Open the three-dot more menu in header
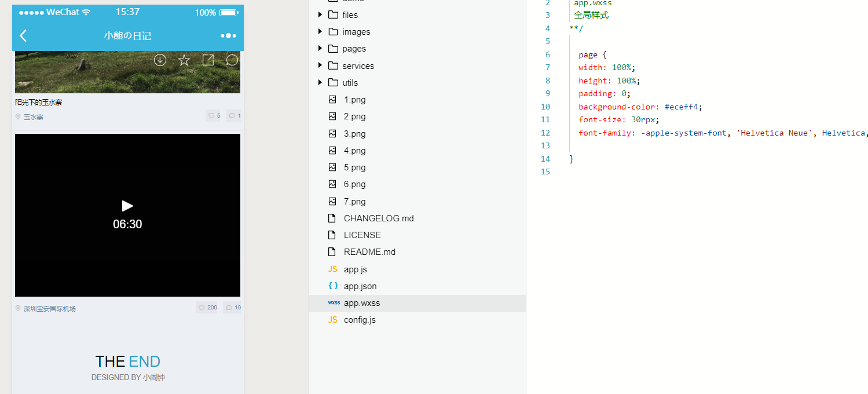This screenshot has width=868, height=394. tap(229, 36)
